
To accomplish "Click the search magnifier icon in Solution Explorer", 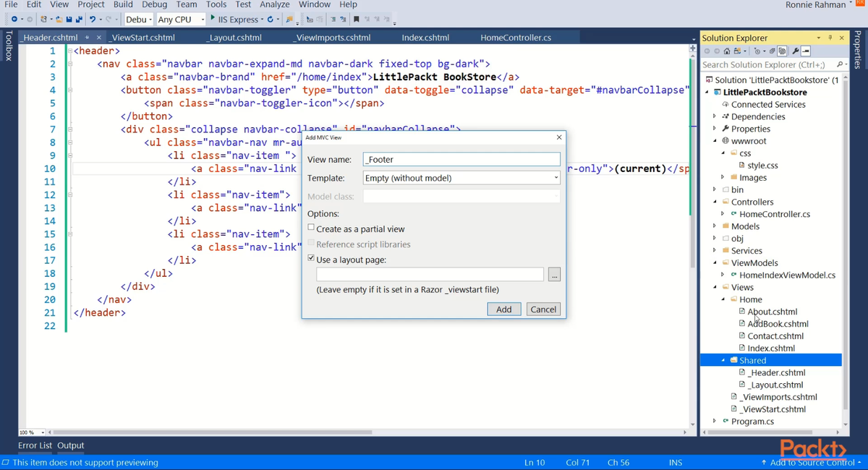I will 839,64.
